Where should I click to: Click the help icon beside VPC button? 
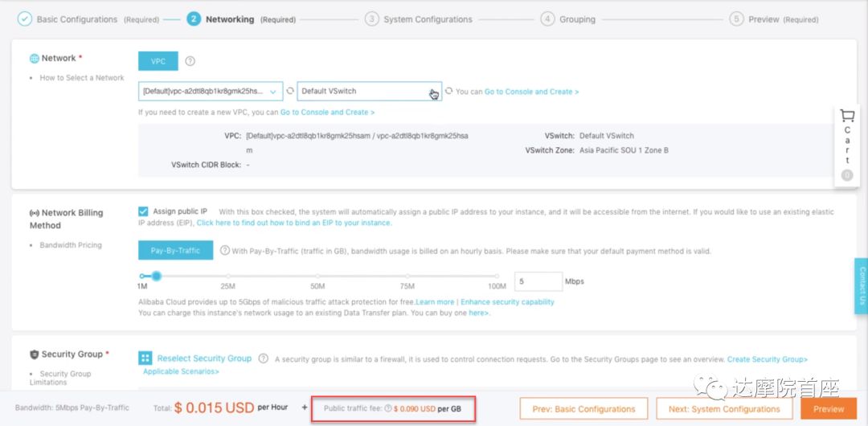(x=190, y=61)
